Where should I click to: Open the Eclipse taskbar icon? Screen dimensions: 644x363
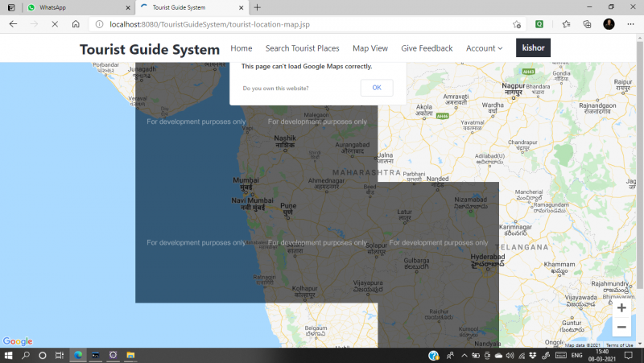coord(113,355)
